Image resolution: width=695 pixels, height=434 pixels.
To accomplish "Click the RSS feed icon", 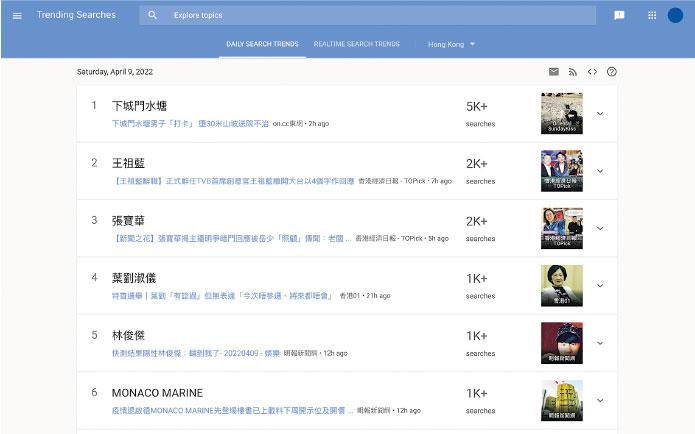I will point(573,72).
